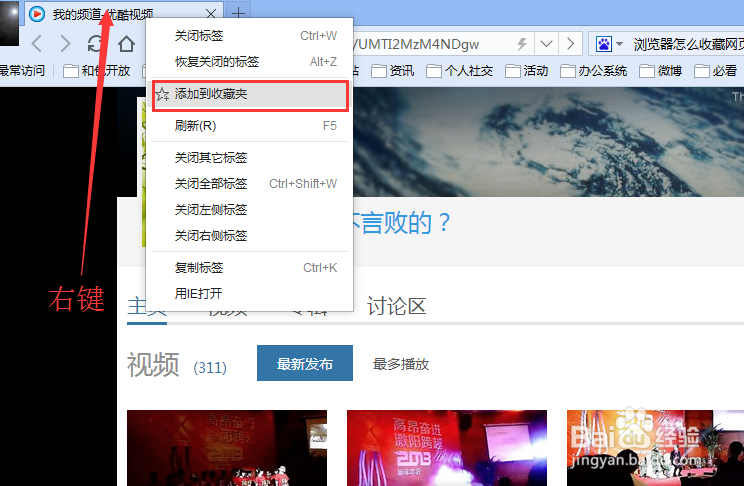Image resolution: width=744 pixels, height=486 pixels.
Task: Select 添加到收藏夹 menu item
Action: point(250,94)
